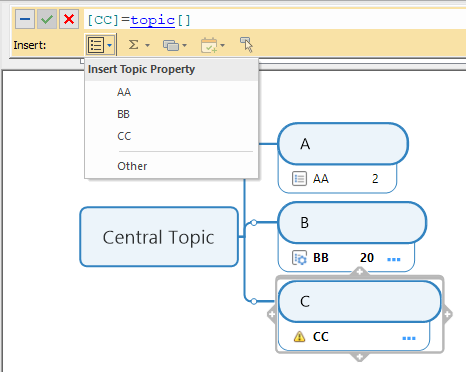This screenshot has height=372, width=466.
Task: Open the topic property dropdown arrow
Action: (110, 45)
